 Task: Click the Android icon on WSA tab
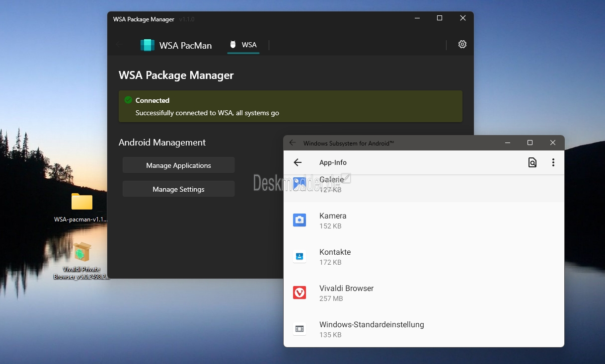coord(233,45)
